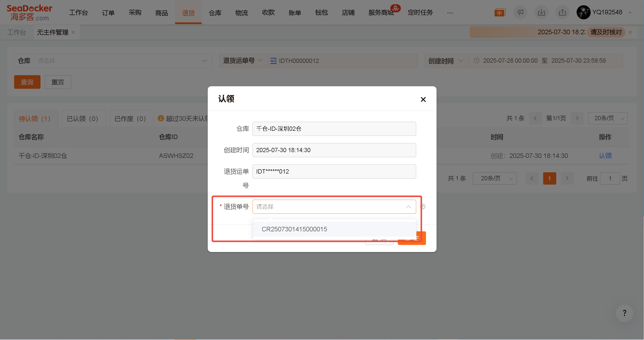Expand the user account dropdown arrow

tap(630, 13)
